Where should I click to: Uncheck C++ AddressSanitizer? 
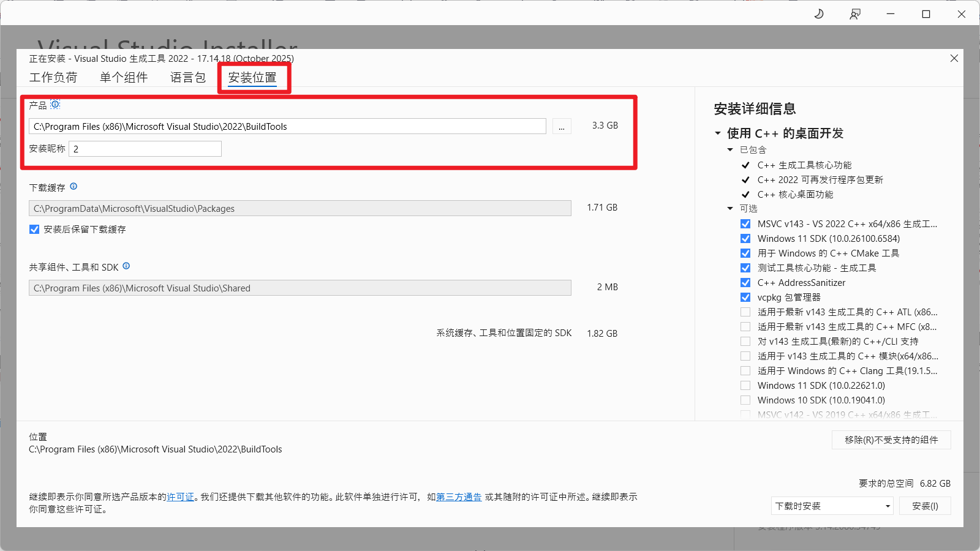click(745, 283)
